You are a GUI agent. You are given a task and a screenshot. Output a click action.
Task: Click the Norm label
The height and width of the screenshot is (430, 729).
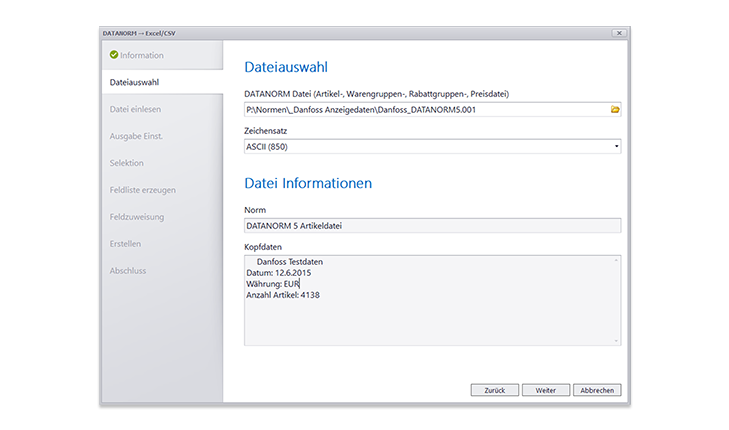point(255,210)
